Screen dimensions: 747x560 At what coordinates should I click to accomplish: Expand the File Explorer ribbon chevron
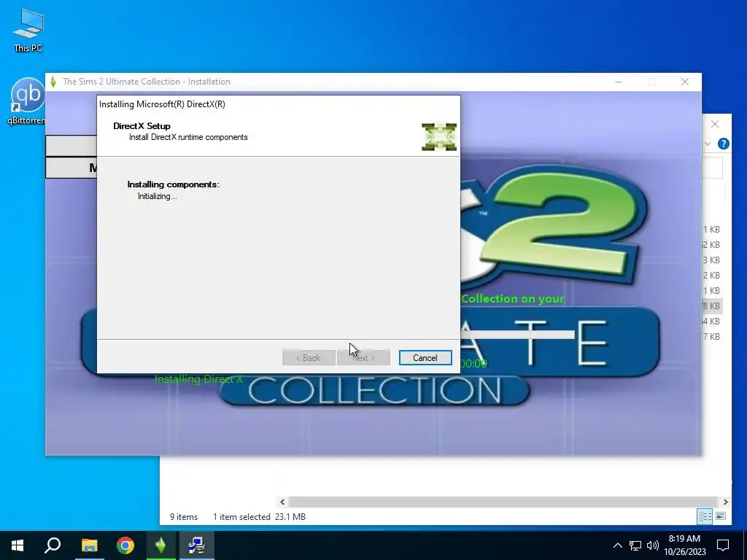708,144
